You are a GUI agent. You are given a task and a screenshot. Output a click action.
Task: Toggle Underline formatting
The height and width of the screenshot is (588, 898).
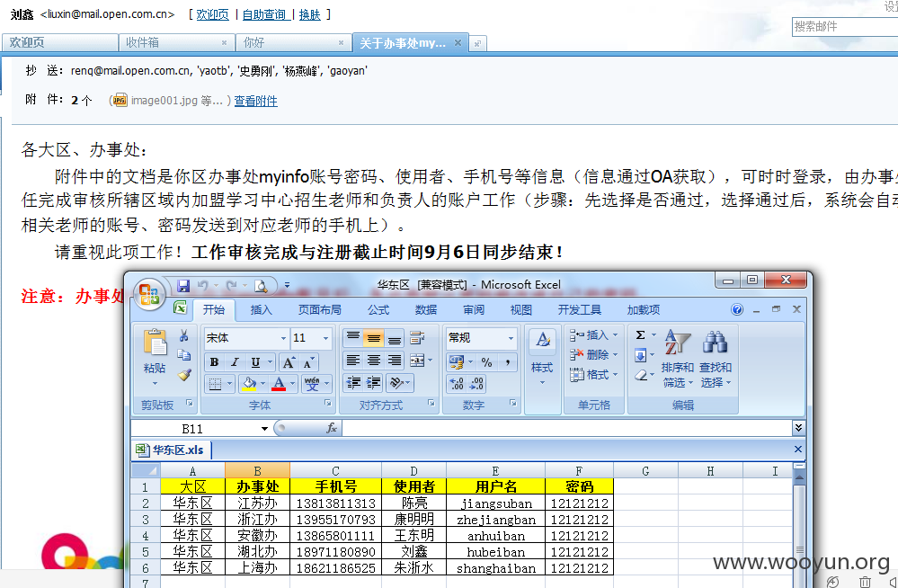pos(255,362)
